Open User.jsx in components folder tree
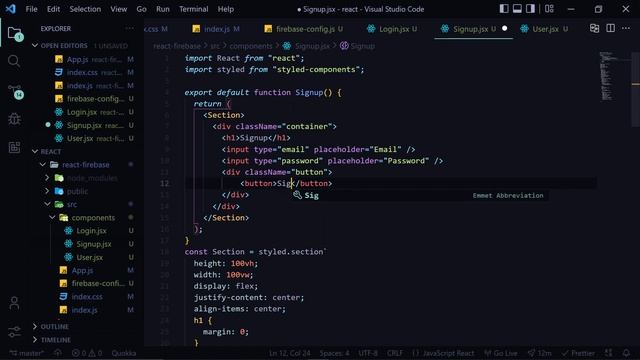This screenshot has width=640, height=360. 90,257
